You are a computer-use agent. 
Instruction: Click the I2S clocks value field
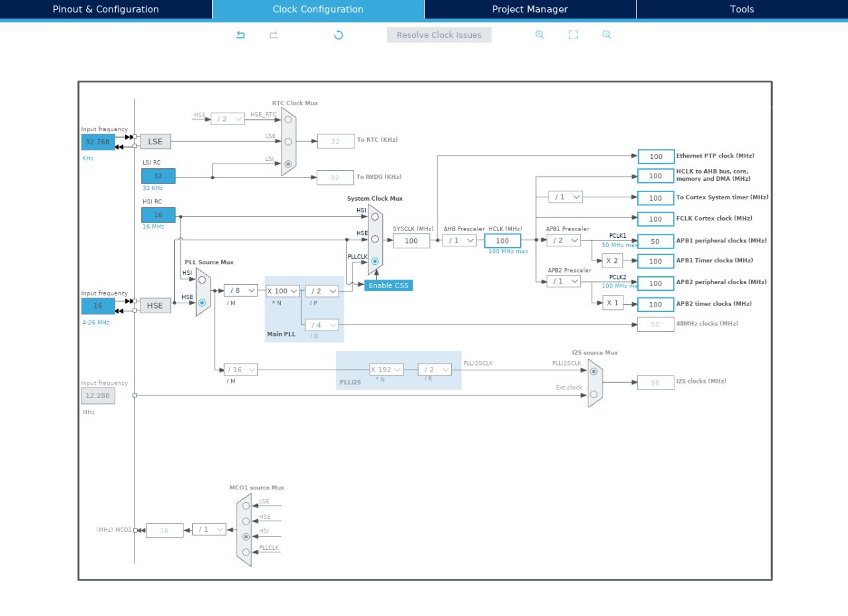656,383
